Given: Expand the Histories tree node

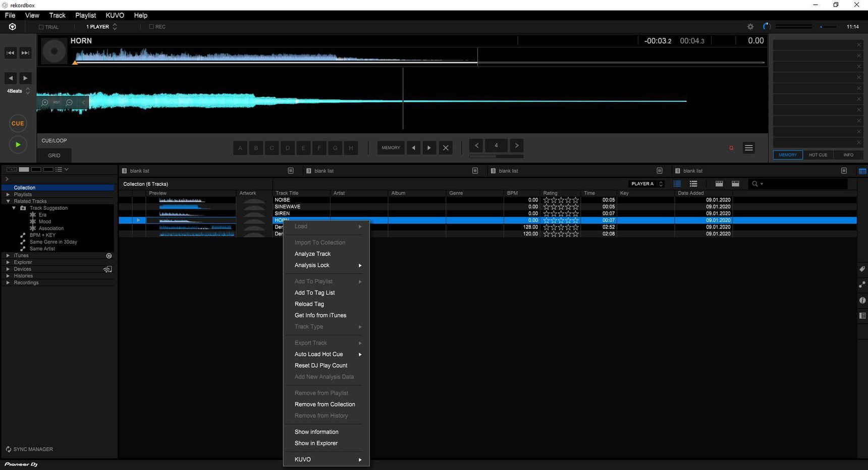Looking at the screenshot, I should (8, 276).
